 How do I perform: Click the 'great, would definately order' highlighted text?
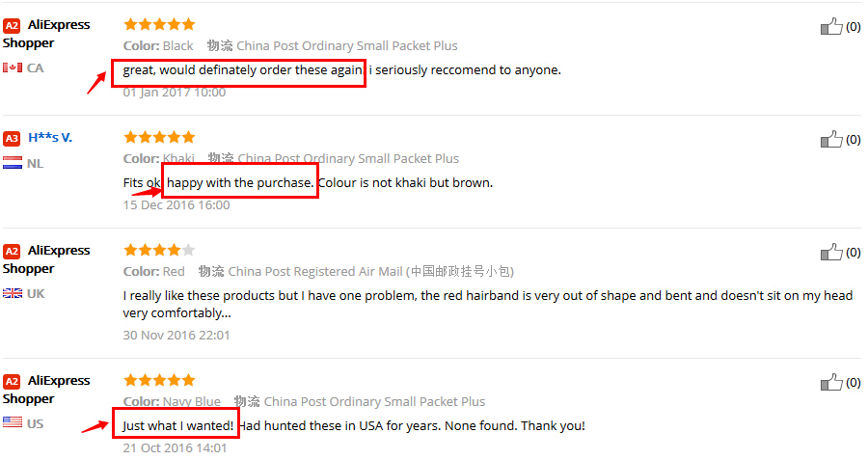pyautogui.click(x=243, y=69)
